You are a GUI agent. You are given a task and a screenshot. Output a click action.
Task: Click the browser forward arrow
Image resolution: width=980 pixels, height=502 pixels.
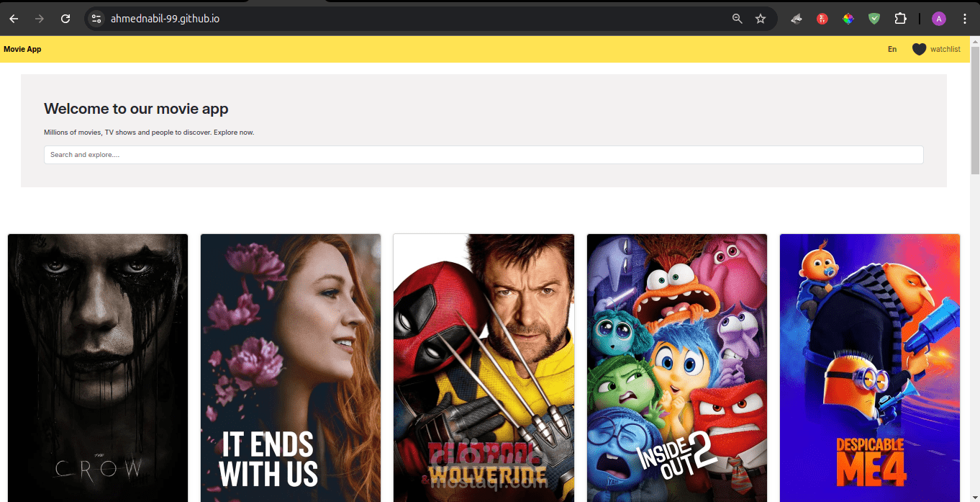point(40,19)
